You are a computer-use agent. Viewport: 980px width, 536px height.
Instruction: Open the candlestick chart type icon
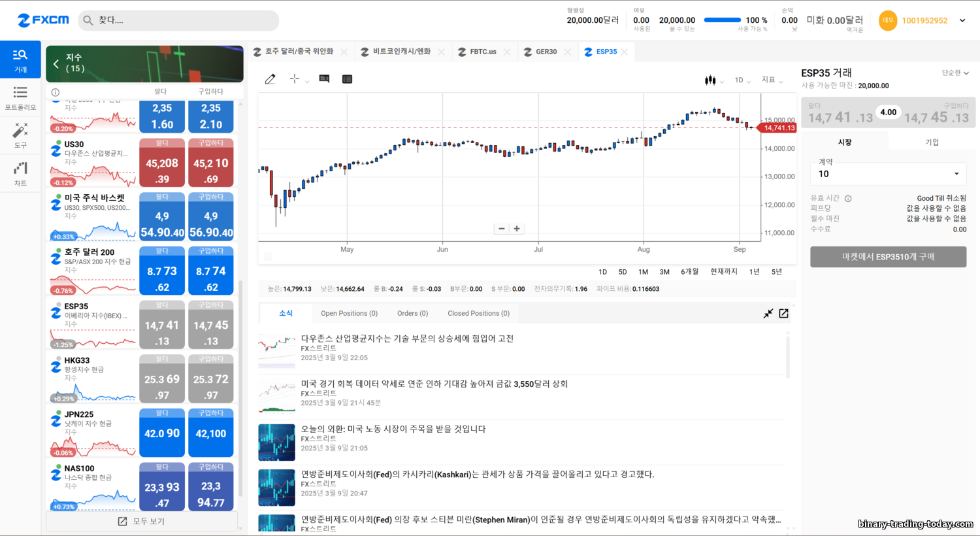pos(710,80)
